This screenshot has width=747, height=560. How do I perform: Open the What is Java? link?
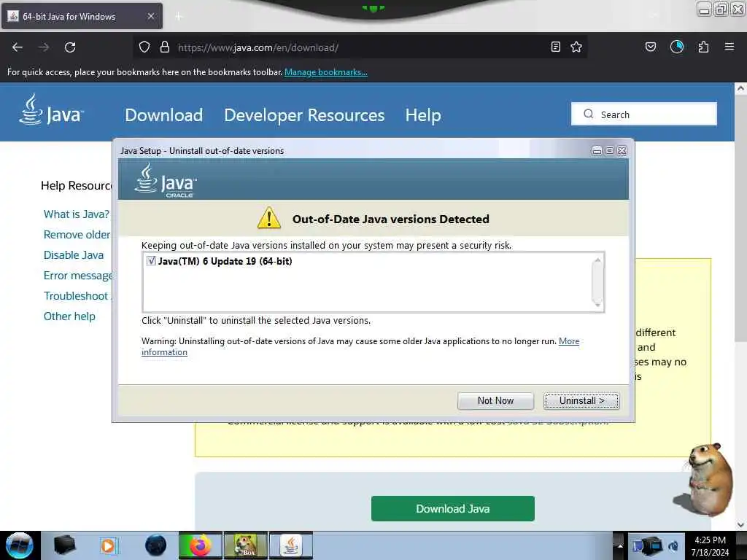(77, 214)
